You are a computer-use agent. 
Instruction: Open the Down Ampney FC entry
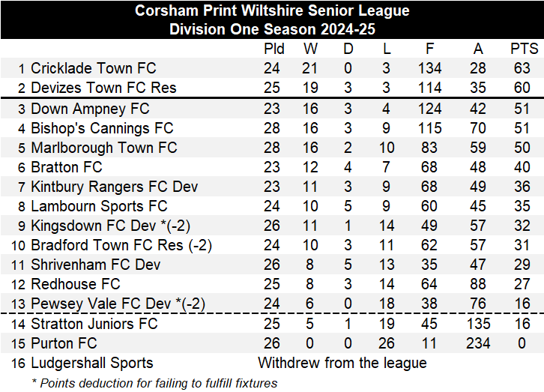90,109
